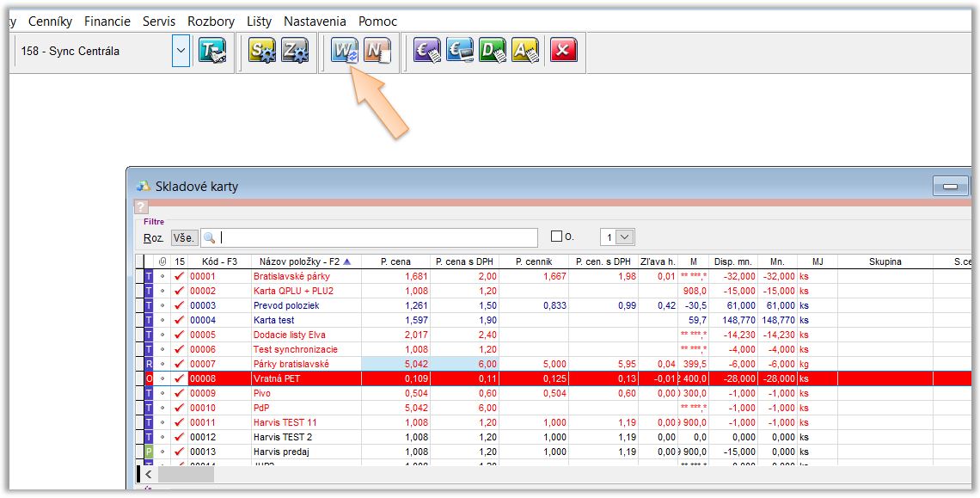The image size is (980, 498).
Task: Click the red X toolbar icon
Action: click(563, 51)
